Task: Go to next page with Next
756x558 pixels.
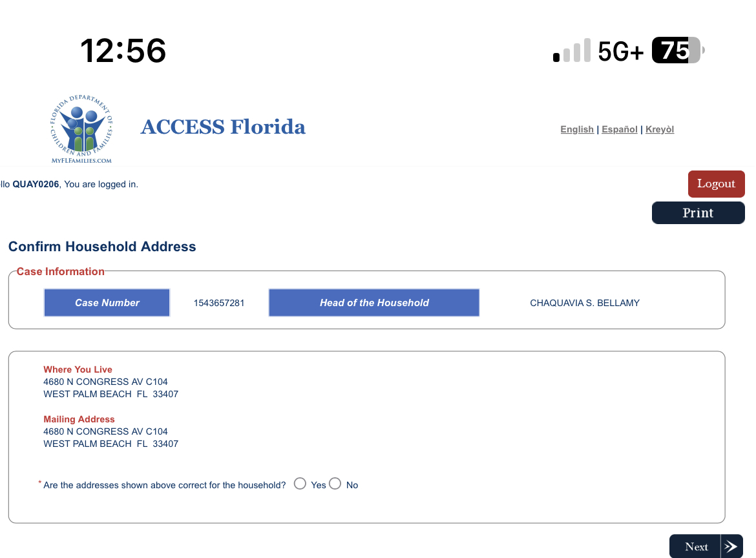Action: pyautogui.click(x=706, y=546)
